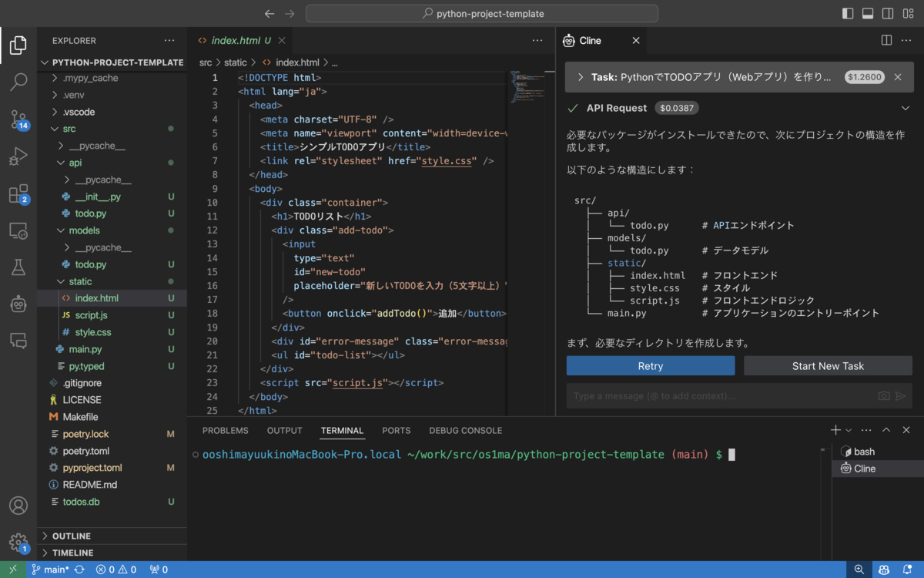Click the Retry button

[651, 366]
